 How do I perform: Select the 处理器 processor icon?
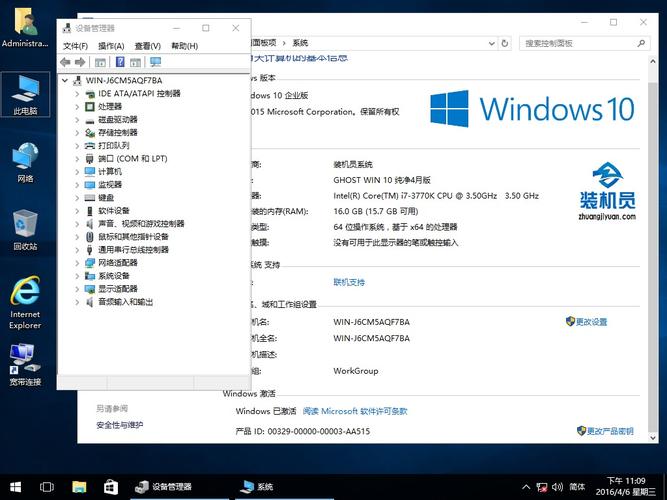(90, 106)
